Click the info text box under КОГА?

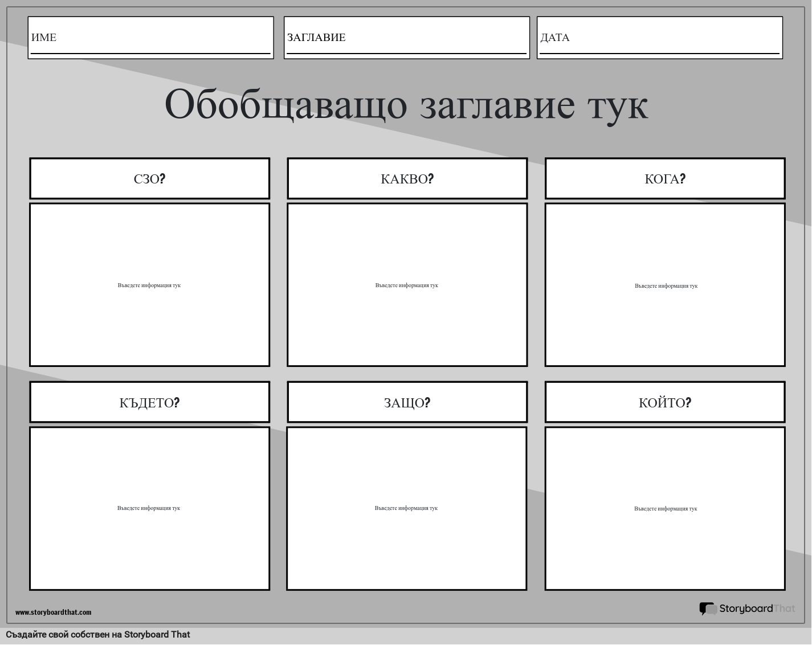click(665, 285)
